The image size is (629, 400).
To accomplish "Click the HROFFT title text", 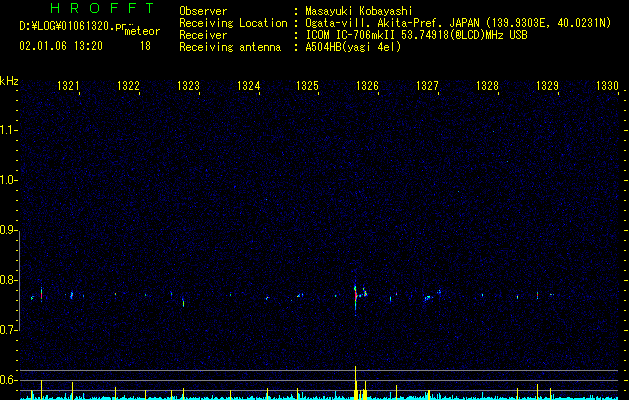I will (103, 8).
